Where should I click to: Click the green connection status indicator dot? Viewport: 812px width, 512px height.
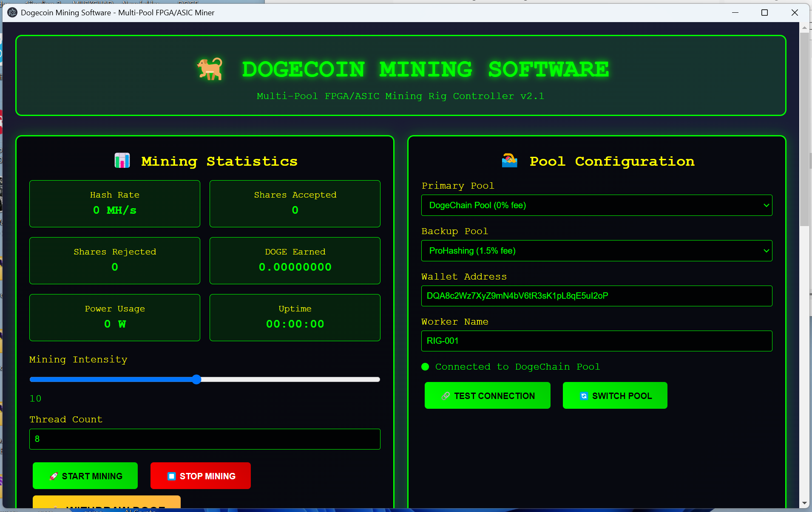click(x=426, y=366)
